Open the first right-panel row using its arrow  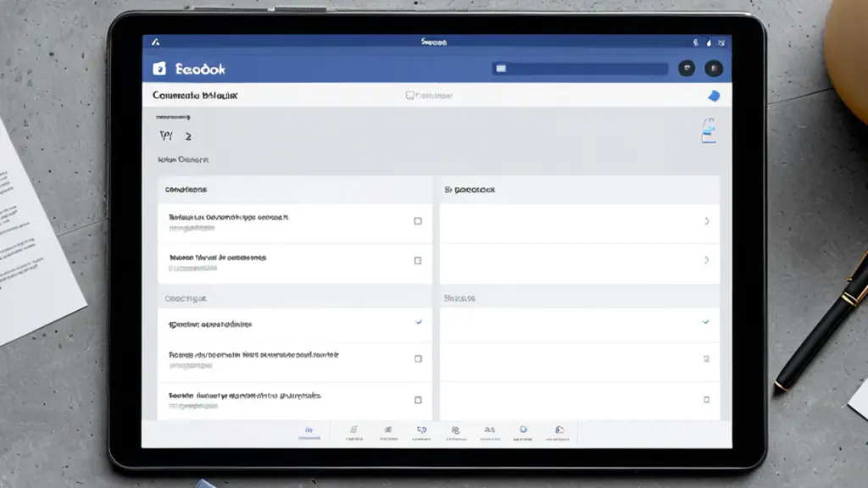pos(706,221)
